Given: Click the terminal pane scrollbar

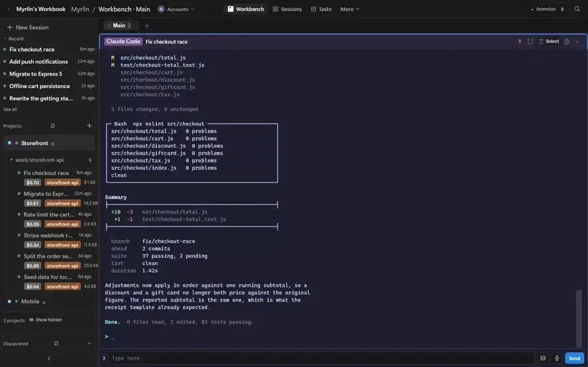Looking at the screenshot, I should 579,319.
